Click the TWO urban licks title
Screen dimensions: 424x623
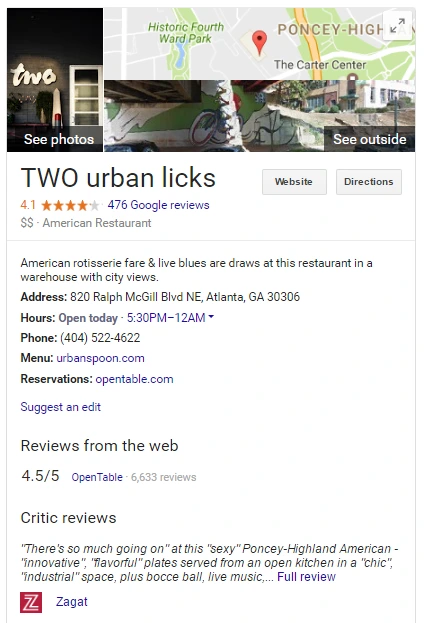click(118, 177)
